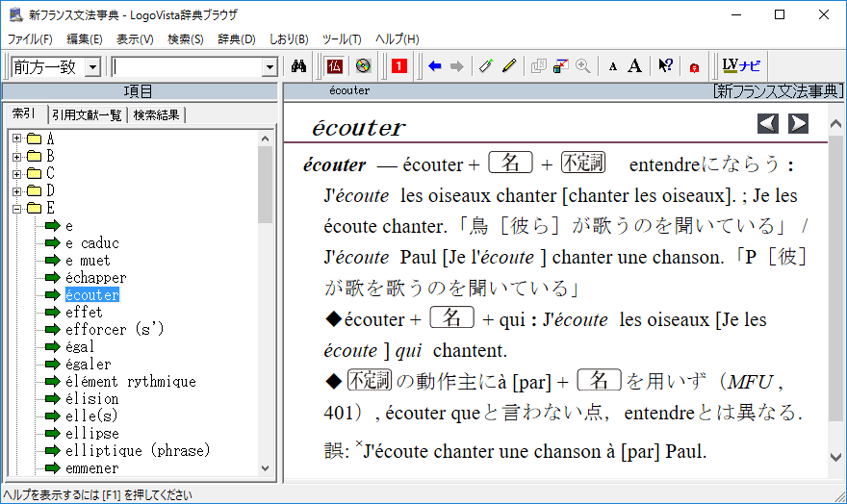Click article pane scroll-down arrow
The height and width of the screenshot is (504, 847).
[x=835, y=457]
